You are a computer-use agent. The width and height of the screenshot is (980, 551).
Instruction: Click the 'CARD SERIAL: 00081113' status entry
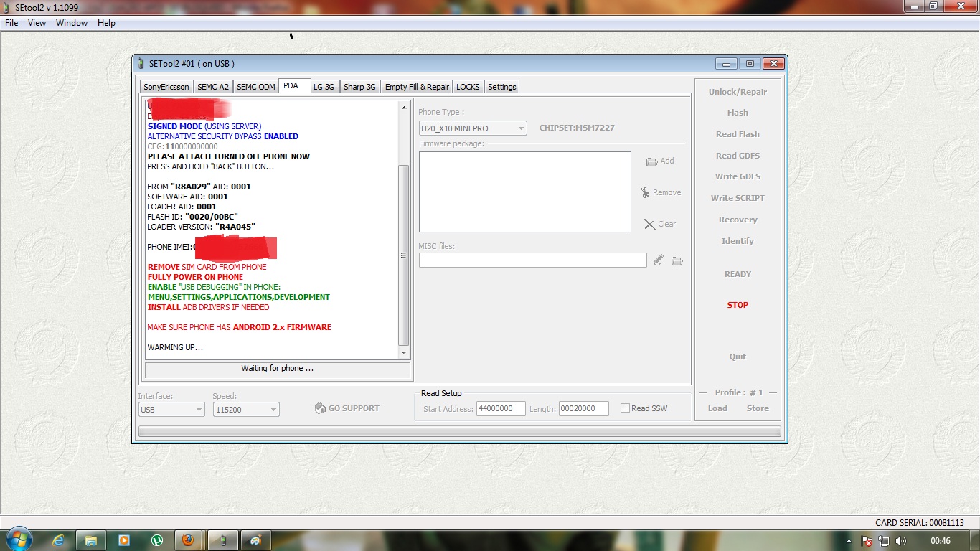tap(919, 523)
